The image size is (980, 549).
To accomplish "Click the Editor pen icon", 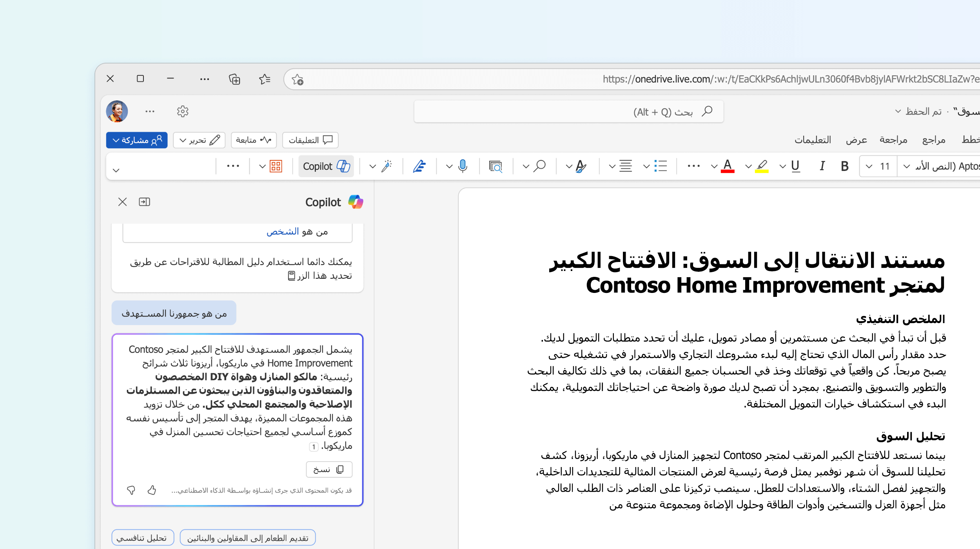I will 419,166.
